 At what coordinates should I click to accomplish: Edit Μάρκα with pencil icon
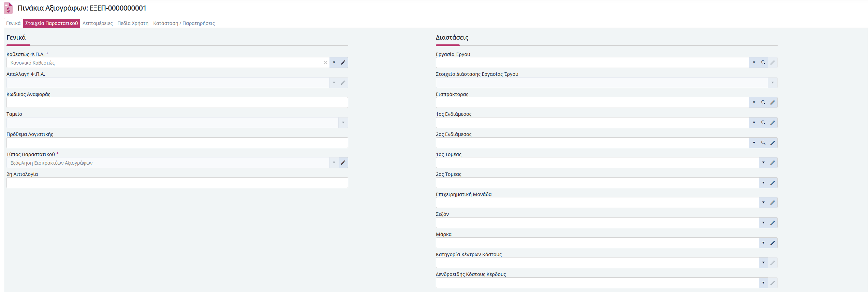pos(773,243)
